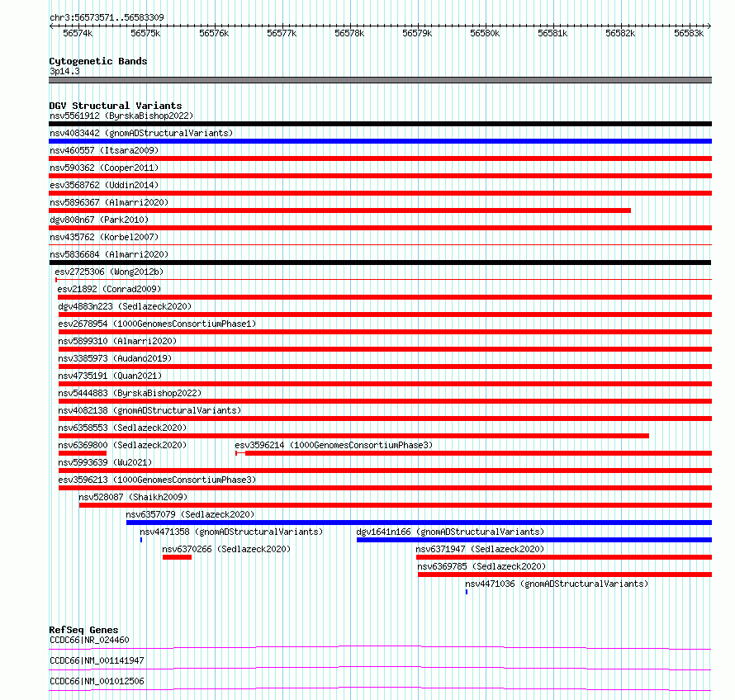Select the black nsv5836684 variant bar

380,262
